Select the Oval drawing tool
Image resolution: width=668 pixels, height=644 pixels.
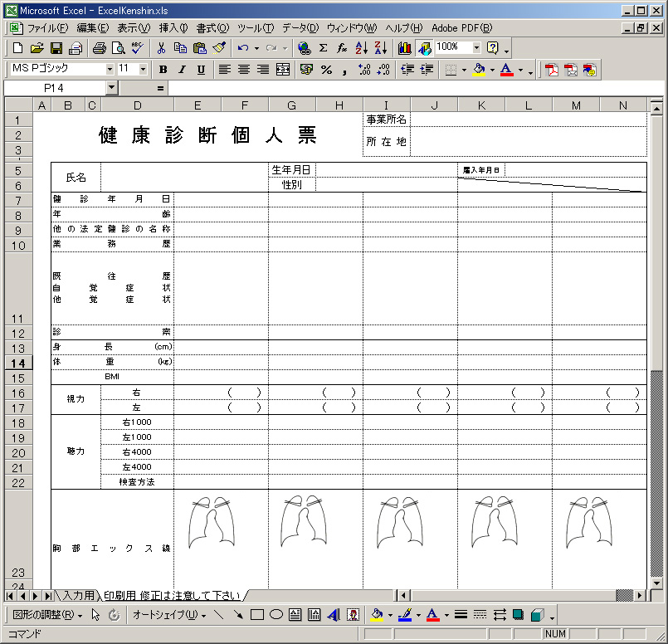276,615
